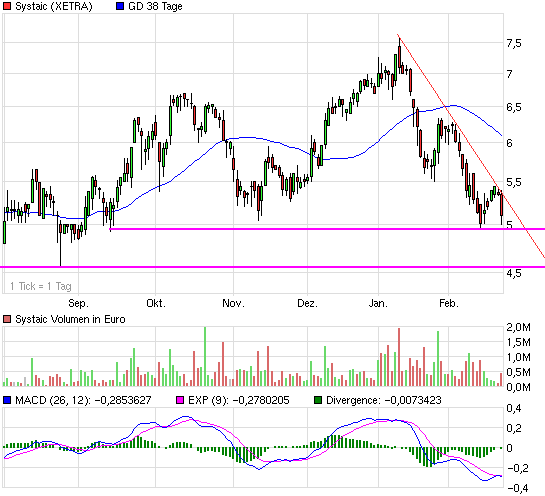Image resolution: width=545 pixels, height=496 pixels.
Task: Click the 'Dez.' month label
Action: 308,303
